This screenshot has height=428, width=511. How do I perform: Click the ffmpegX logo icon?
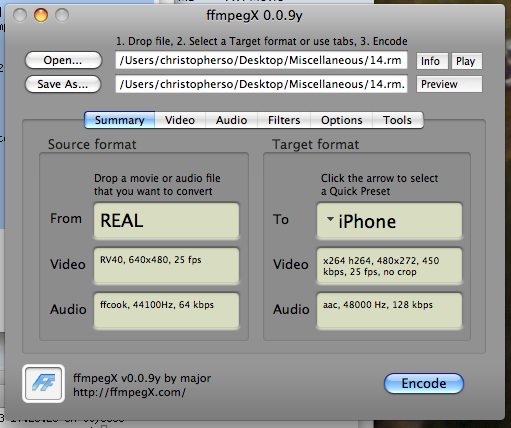(43, 383)
